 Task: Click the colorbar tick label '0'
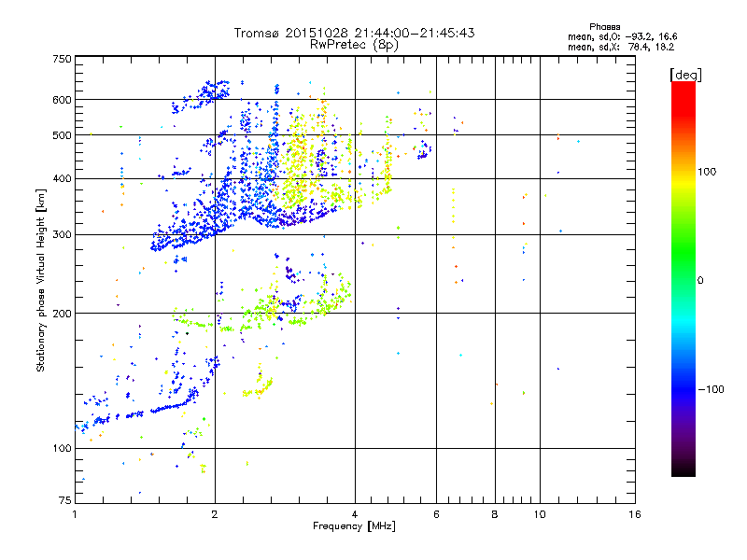point(699,281)
